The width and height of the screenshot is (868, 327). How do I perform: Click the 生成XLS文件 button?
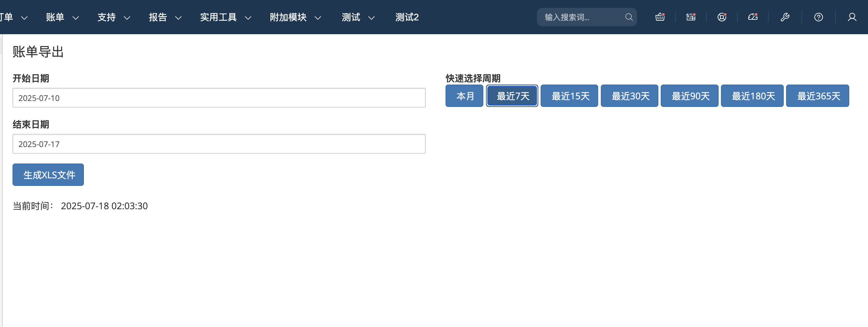click(x=48, y=175)
